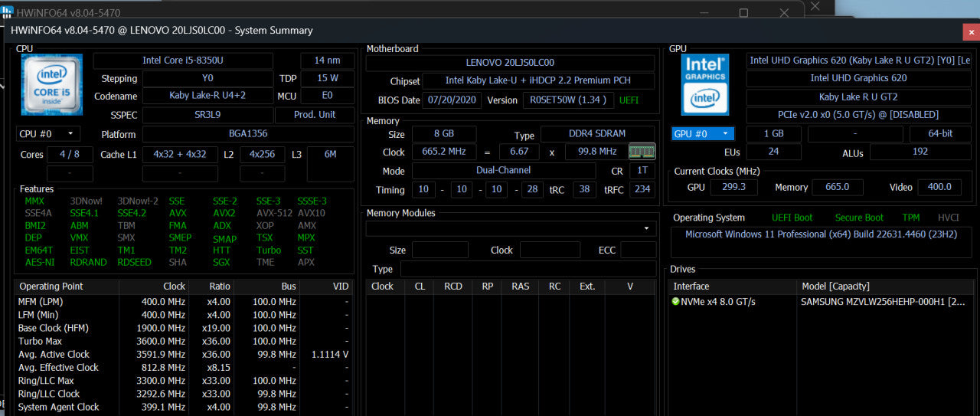Click the Memory Modules Type field
The height and width of the screenshot is (416, 980).
(x=528, y=269)
